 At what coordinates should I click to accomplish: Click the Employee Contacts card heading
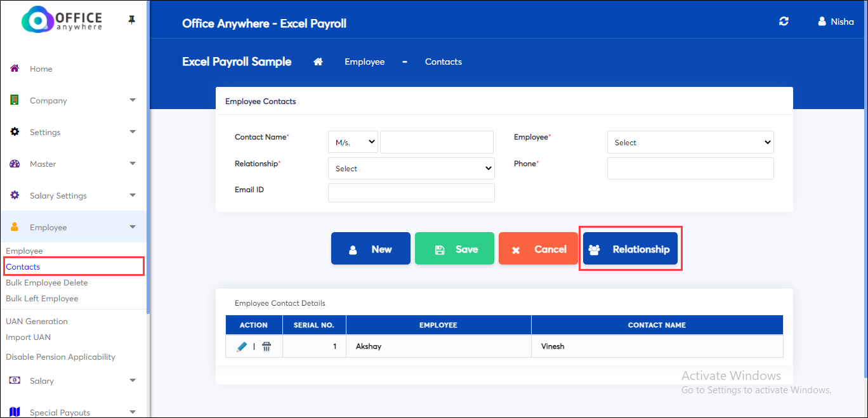pos(261,101)
